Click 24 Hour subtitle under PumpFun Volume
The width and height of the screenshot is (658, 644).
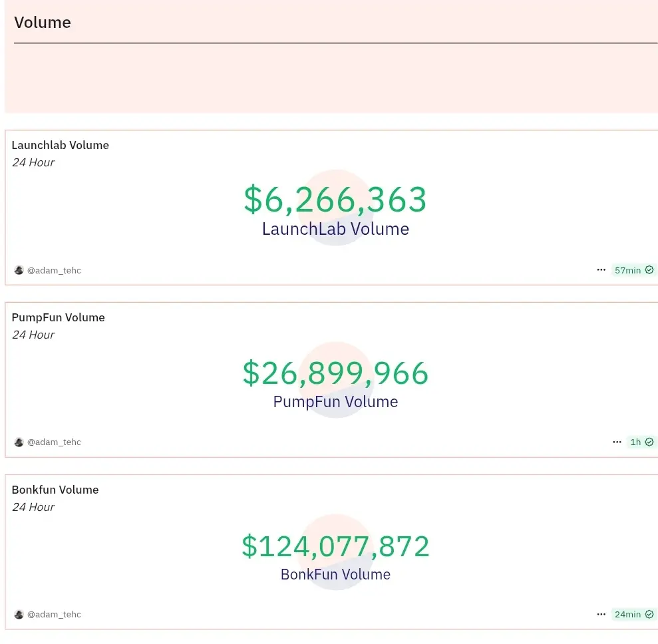[33, 335]
